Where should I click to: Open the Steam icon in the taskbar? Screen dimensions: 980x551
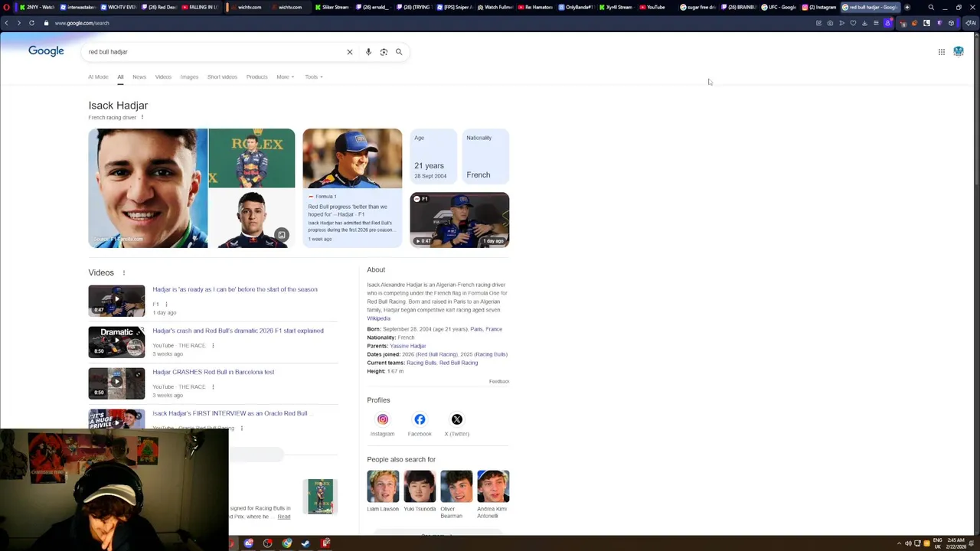(x=305, y=543)
